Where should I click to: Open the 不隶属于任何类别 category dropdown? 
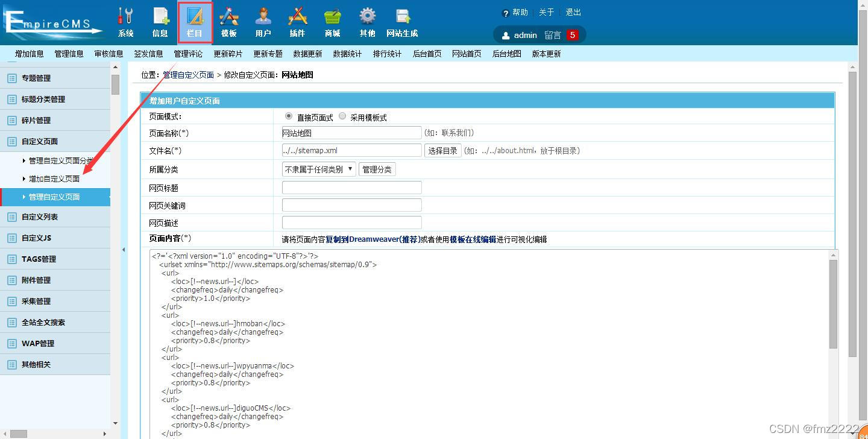[x=319, y=169]
